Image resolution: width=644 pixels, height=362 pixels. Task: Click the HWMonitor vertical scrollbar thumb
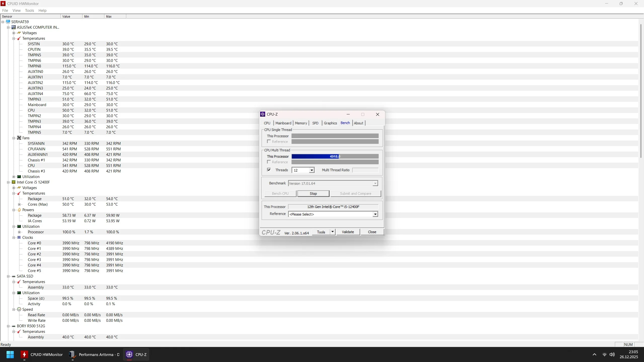coord(641,90)
